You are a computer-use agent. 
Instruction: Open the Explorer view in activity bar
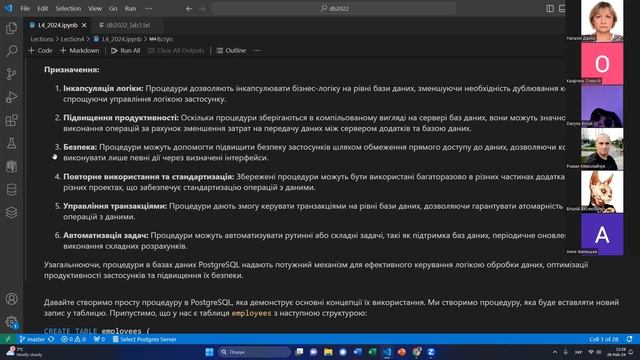tap(11, 28)
